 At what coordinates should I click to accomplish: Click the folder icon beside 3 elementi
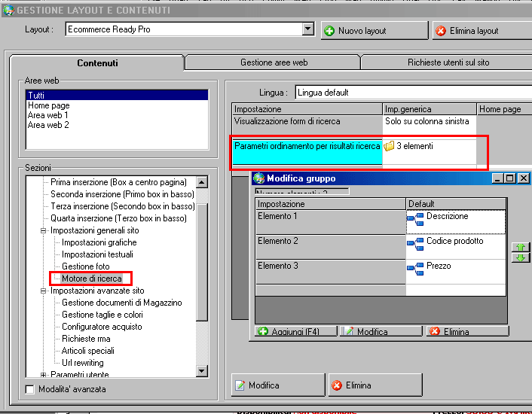pos(389,146)
